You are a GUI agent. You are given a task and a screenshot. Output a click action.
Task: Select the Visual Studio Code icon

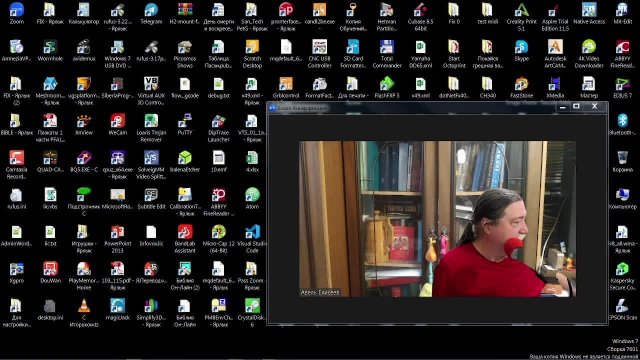[252, 238]
